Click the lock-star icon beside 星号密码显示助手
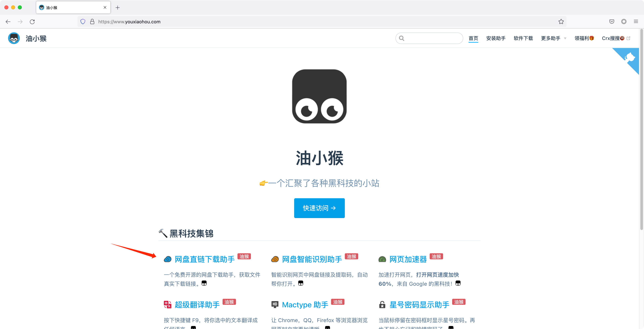Screen dimensions: 644x329 point(382,304)
